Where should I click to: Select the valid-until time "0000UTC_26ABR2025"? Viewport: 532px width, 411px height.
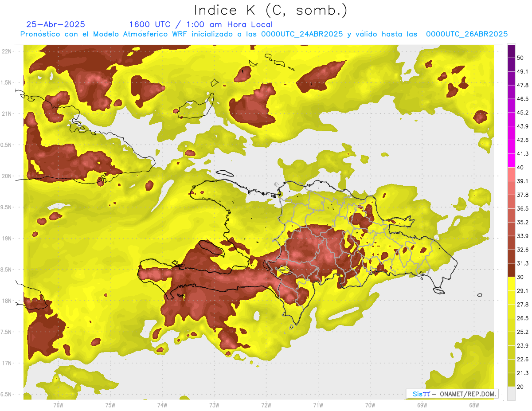click(x=466, y=34)
